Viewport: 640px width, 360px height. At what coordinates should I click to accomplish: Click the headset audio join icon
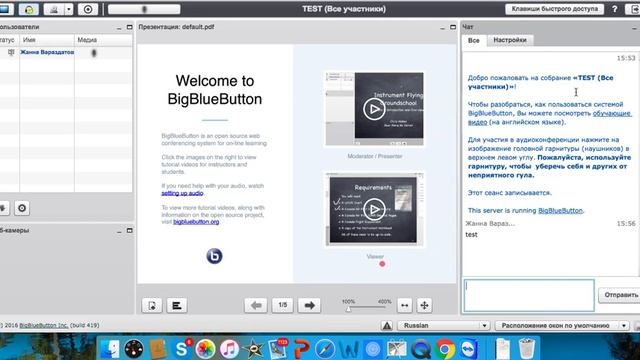click(29, 9)
